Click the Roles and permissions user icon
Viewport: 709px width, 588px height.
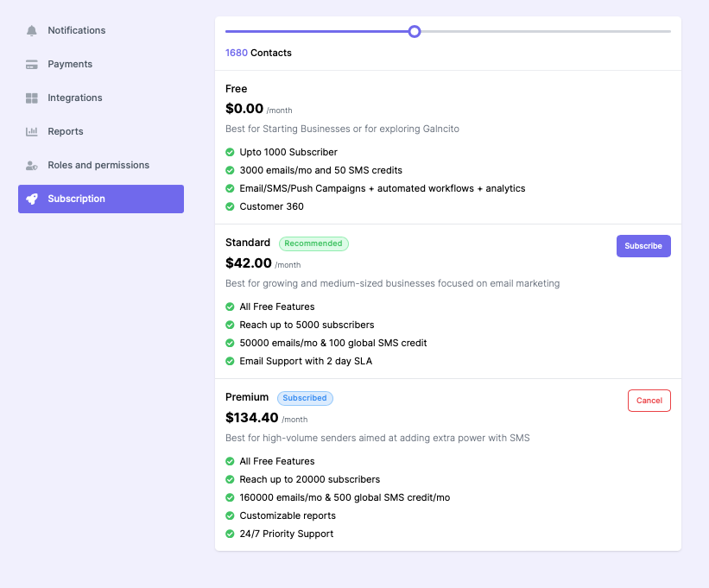pos(32,166)
